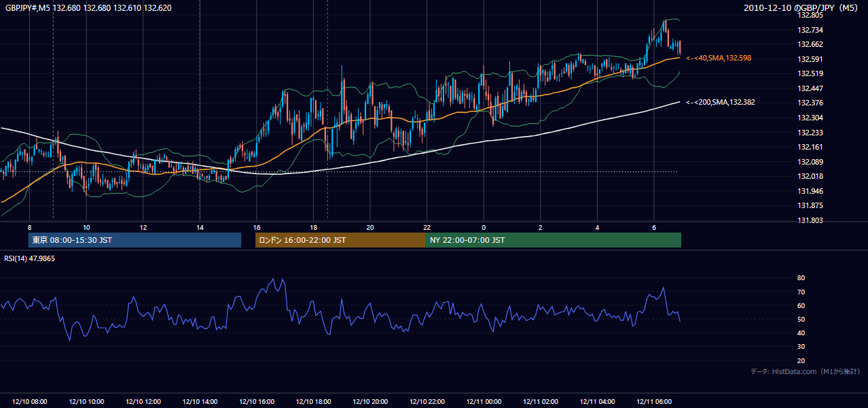Click bottom time label 12/11 06:00
This screenshot has width=868, height=408.
tap(654, 402)
